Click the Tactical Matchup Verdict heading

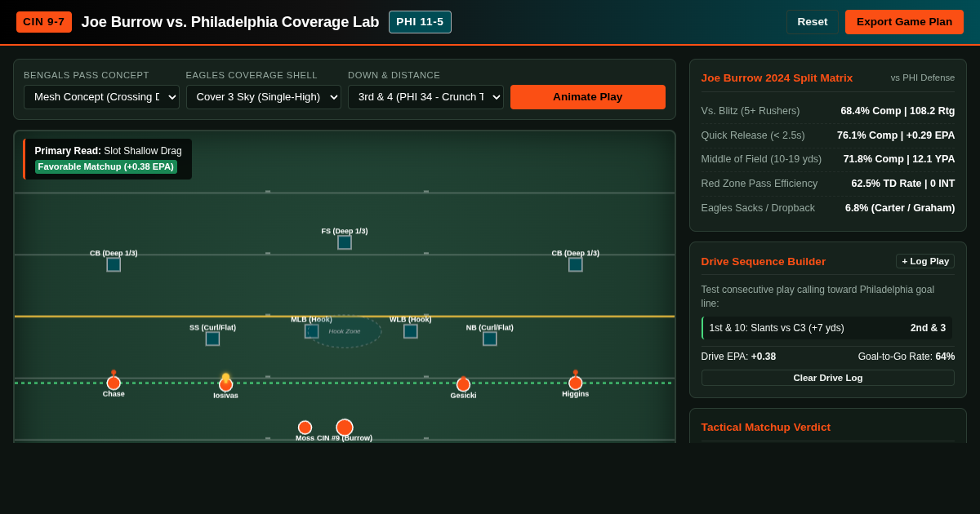click(x=766, y=427)
